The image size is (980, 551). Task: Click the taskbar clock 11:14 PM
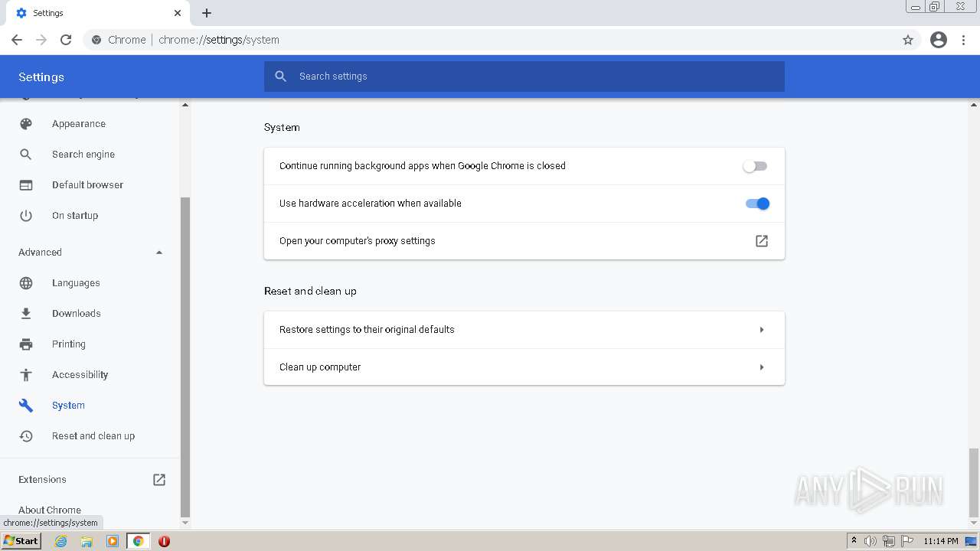click(x=941, y=541)
